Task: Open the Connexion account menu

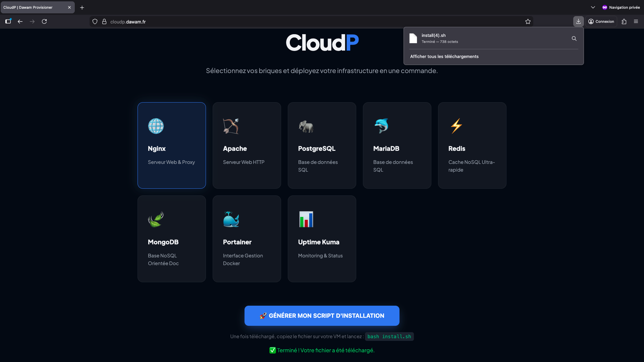Action: pos(601,21)
